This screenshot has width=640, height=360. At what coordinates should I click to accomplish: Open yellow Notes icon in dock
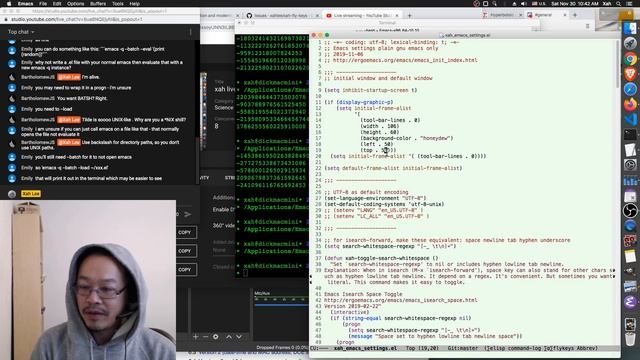pyautogui.click(x=630, y=256)
